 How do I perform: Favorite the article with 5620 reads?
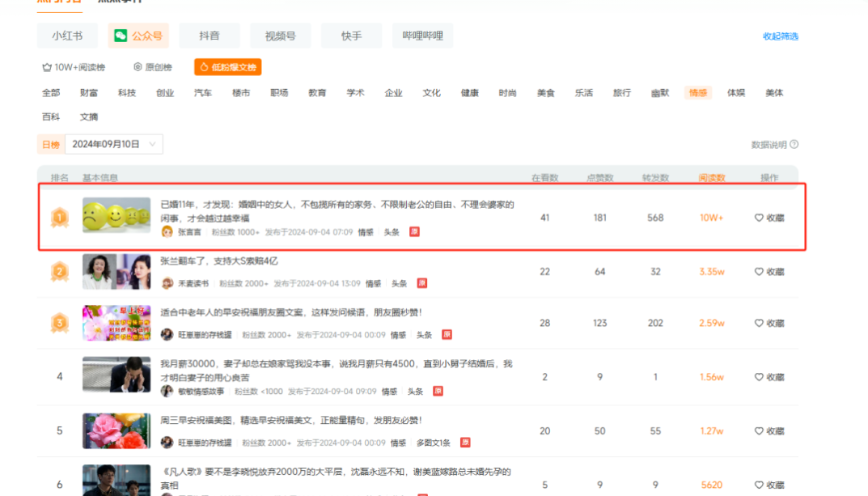tap(769, 485)
